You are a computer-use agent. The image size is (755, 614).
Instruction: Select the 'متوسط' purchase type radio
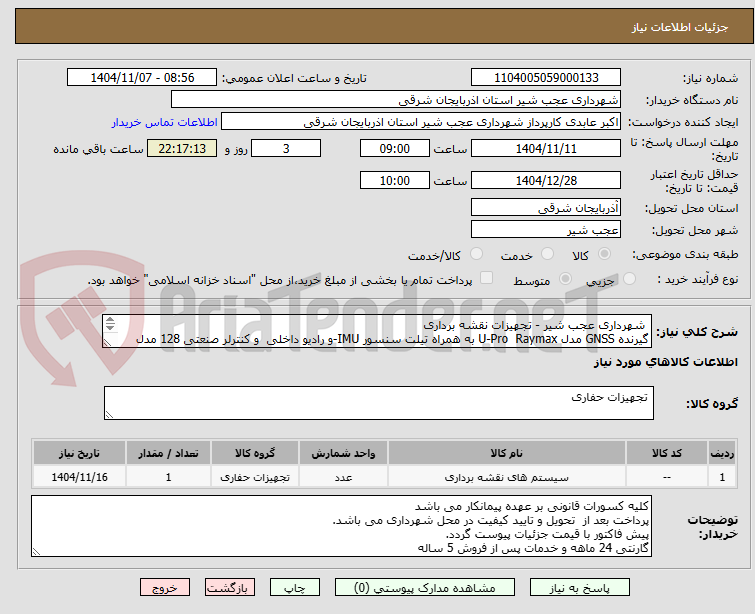click(565, 279)
